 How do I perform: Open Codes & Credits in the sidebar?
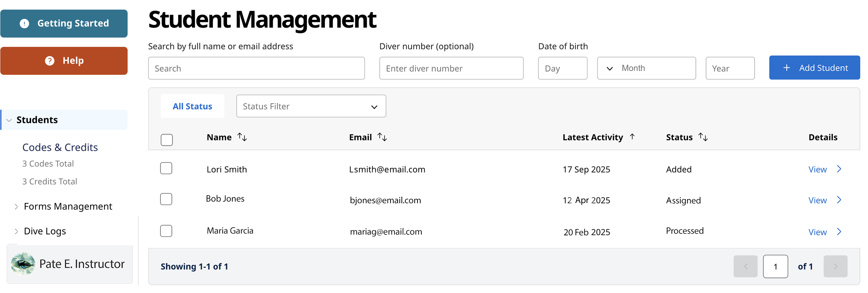[60, 147]
